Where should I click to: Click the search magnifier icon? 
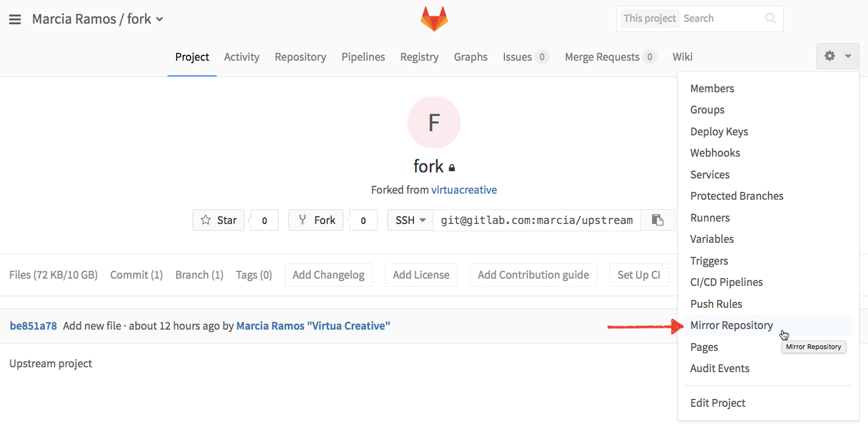point(770,18)
